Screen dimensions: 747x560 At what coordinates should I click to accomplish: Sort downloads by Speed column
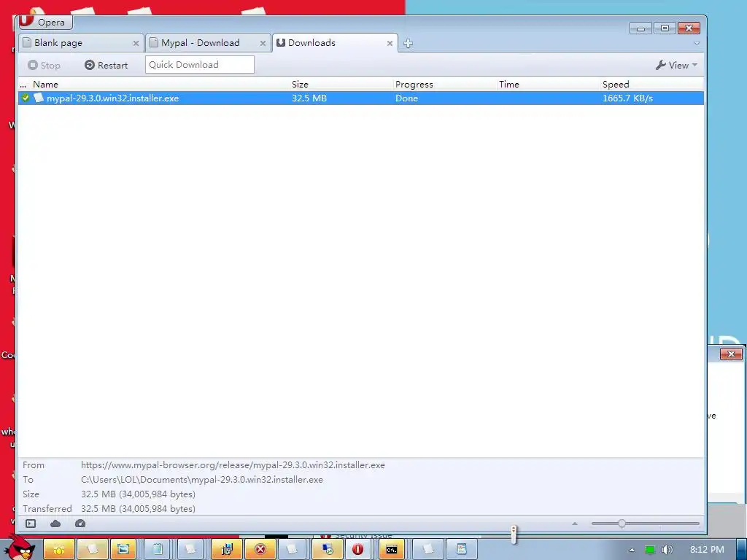point(652,85)
